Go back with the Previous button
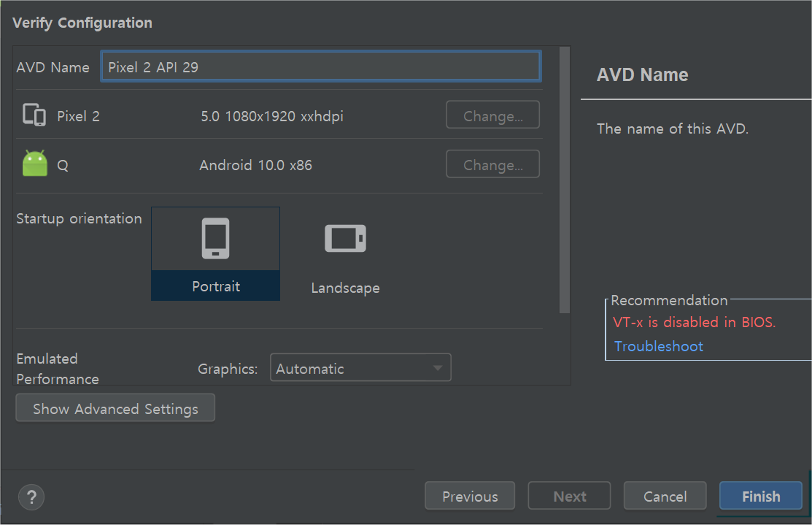The width and height of the screenshot is (812, 525). pos(470,496)
